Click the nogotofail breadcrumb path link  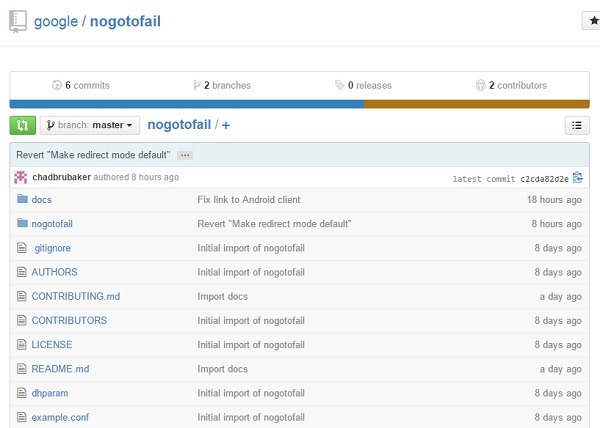click(x=179, y=125)
